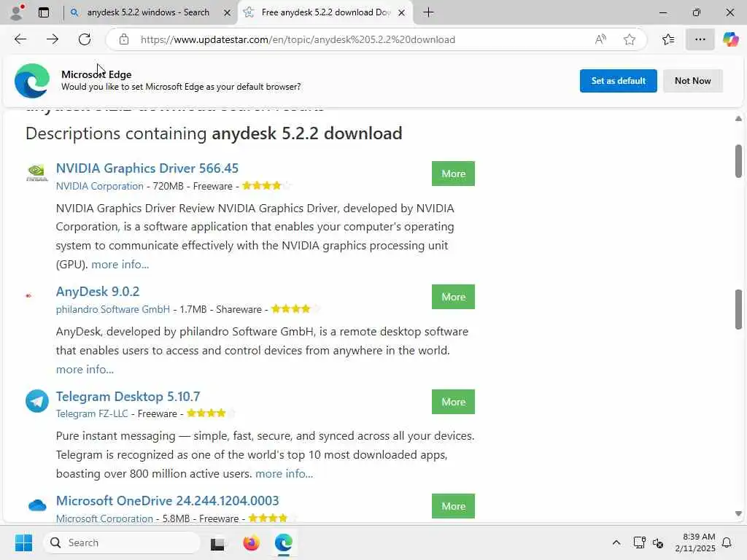Click NVIDIA star rating
The width and height of the screenshot is (747, 560).
266,186
